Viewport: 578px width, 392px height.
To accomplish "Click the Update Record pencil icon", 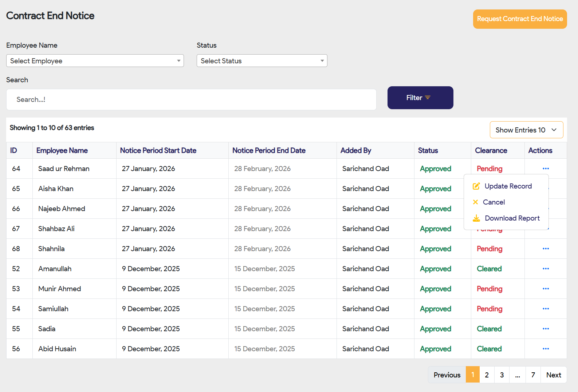I will coord(476,186).
